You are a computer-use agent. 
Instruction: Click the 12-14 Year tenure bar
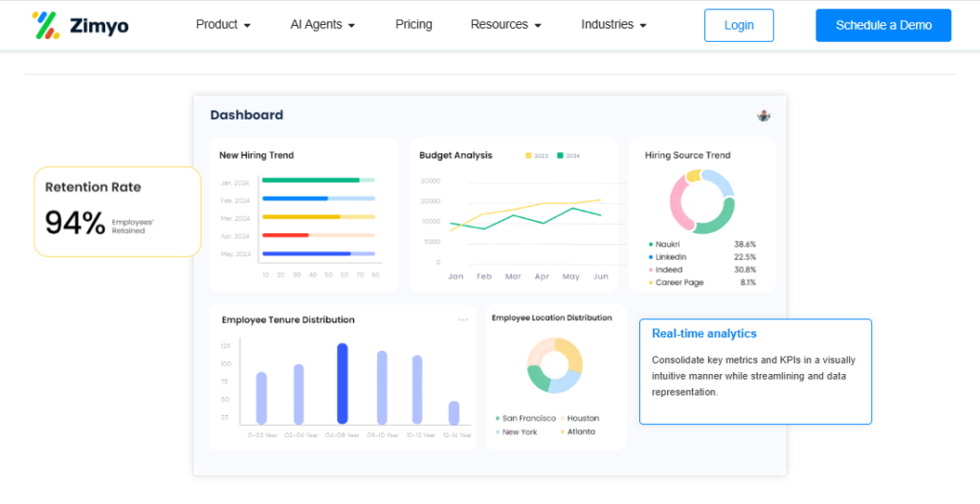point(454,413)
